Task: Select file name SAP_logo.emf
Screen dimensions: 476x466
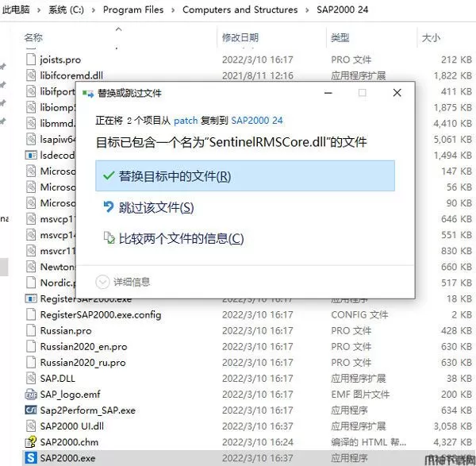Action: coord(70,395)
